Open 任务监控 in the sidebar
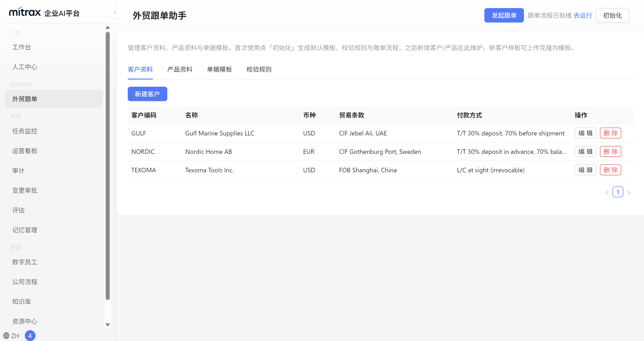 tap(54, 131)
